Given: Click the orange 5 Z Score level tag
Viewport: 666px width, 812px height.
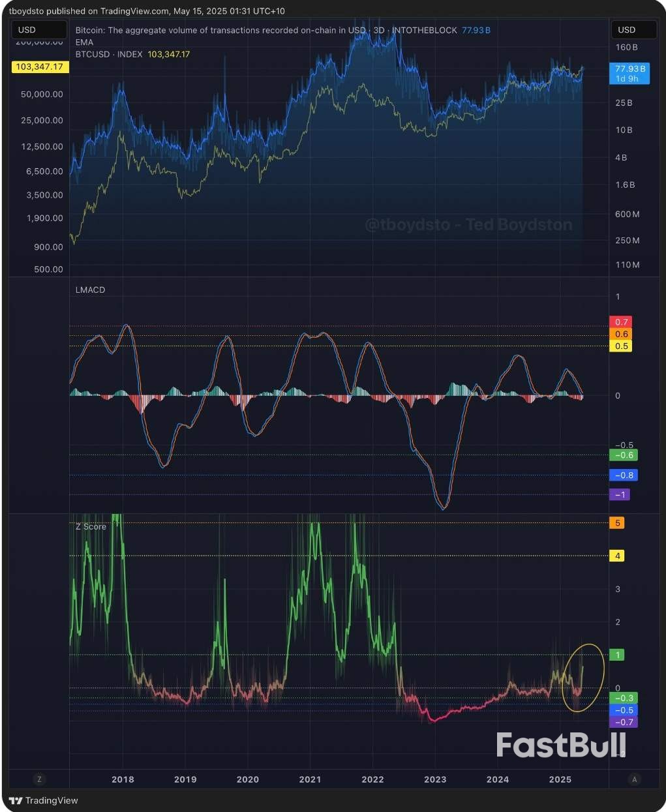Looking at the screenshot, I should point(617,523).
